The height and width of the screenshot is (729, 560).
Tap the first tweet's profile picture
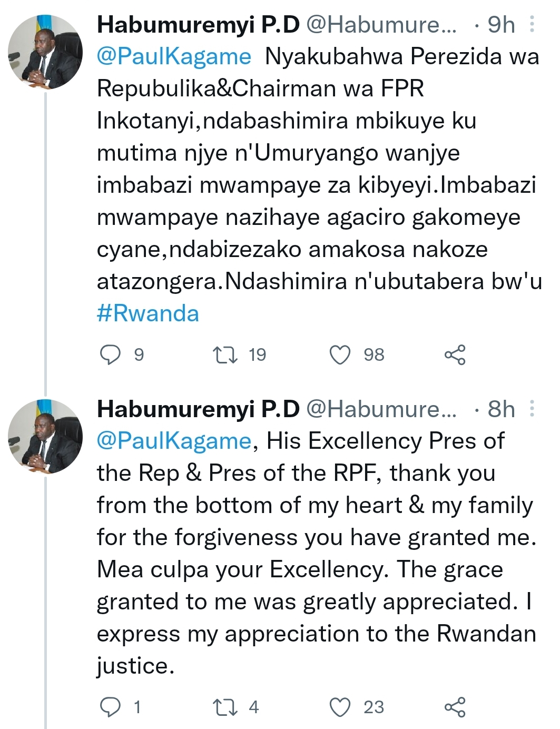click(x=45, y=52)
